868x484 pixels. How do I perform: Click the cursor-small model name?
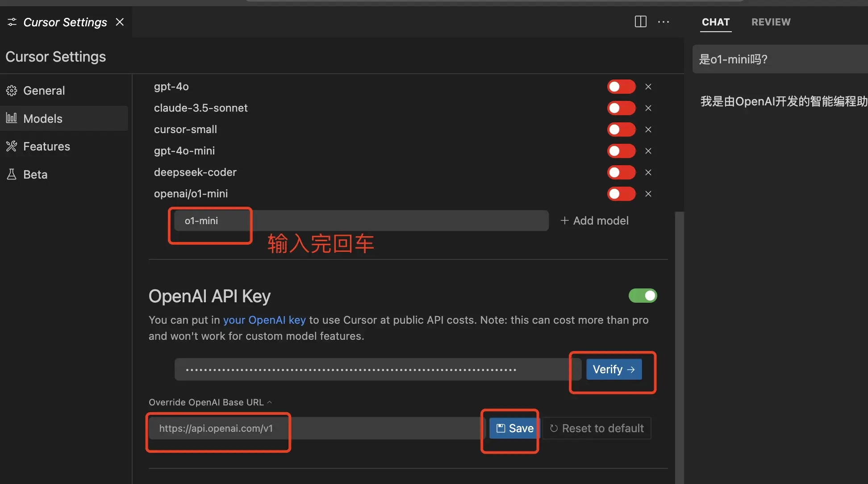coord(185,129)
